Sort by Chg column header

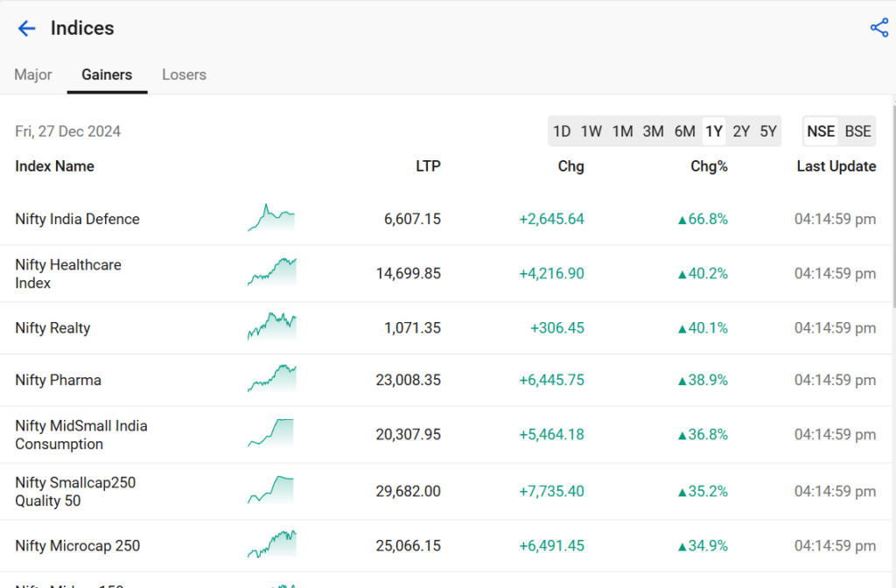click(x=570, y=166)
